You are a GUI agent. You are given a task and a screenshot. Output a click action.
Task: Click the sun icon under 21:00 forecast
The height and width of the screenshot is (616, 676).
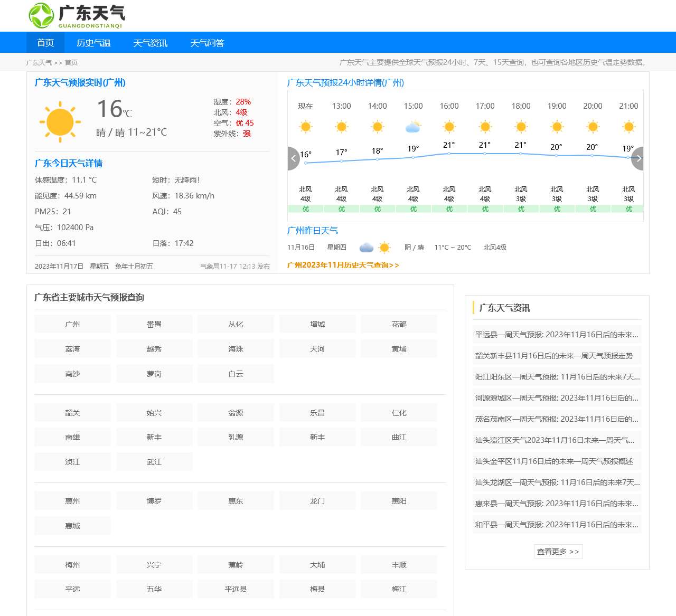pyautogui.click(x=628, y=127)
